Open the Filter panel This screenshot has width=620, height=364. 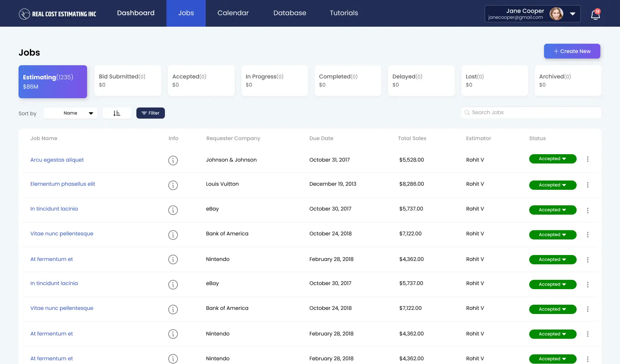pyautogui.click(x=150, y=113)
